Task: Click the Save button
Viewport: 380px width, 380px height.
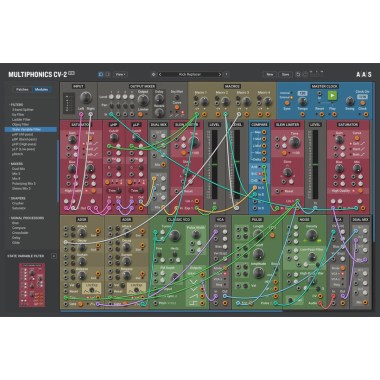Action: point(286,74)
